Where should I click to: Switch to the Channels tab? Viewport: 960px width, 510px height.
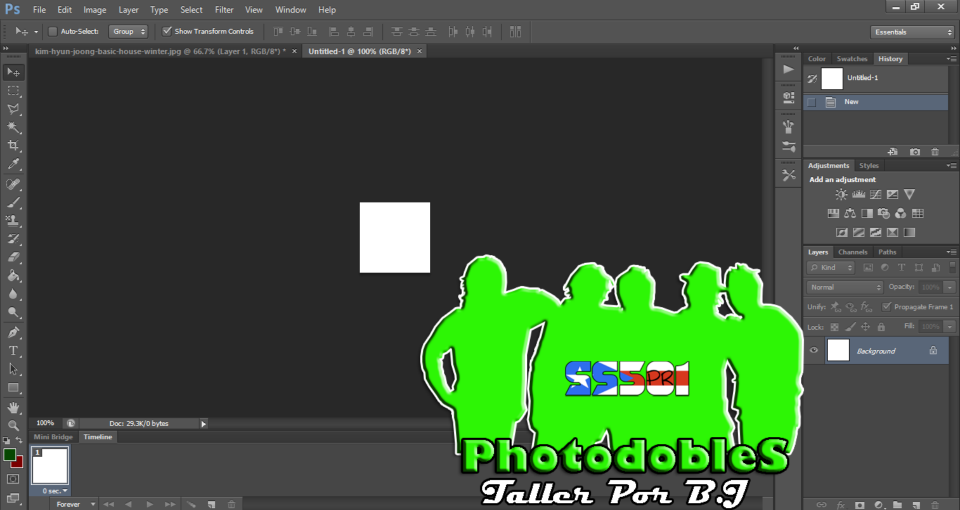pos(852,252)
